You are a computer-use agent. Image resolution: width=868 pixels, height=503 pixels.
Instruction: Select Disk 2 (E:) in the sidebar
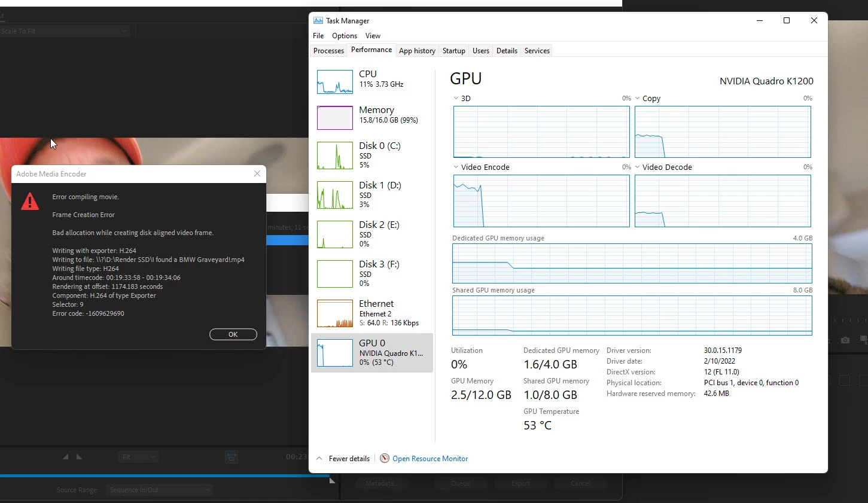point(371,234)
